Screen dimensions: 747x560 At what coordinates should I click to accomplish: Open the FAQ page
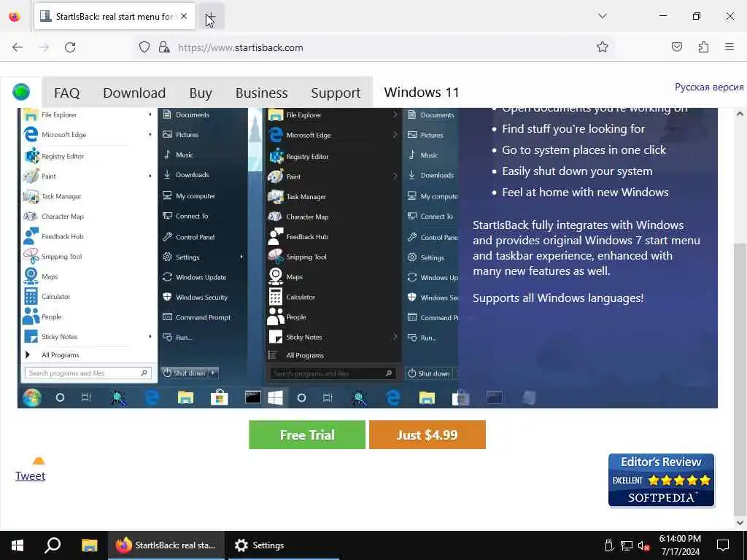point(66,93)
